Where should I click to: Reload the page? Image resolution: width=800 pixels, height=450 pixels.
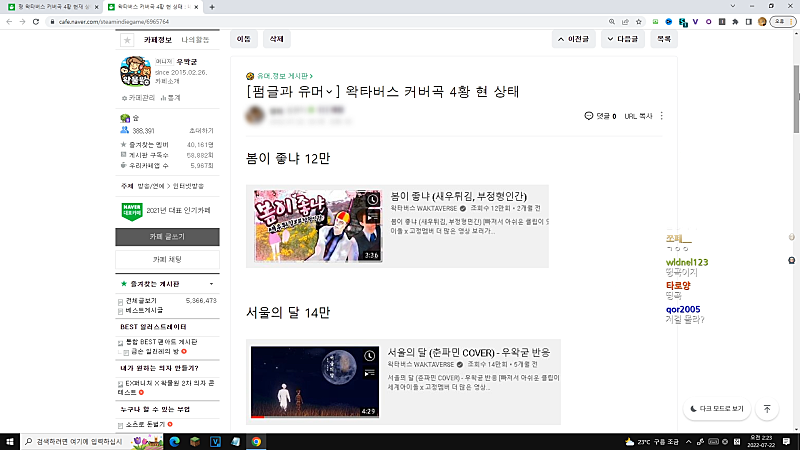pyautogui.click(x=36, y=21)
